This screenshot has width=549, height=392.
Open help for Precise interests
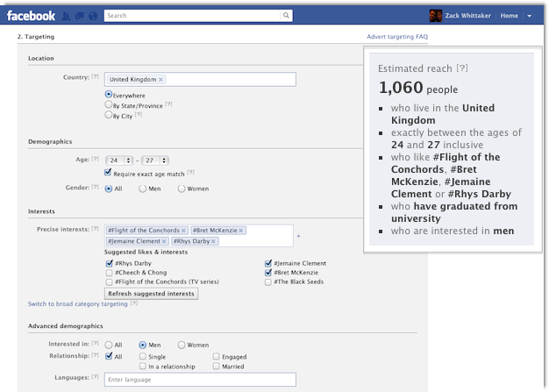coord(96,228)
